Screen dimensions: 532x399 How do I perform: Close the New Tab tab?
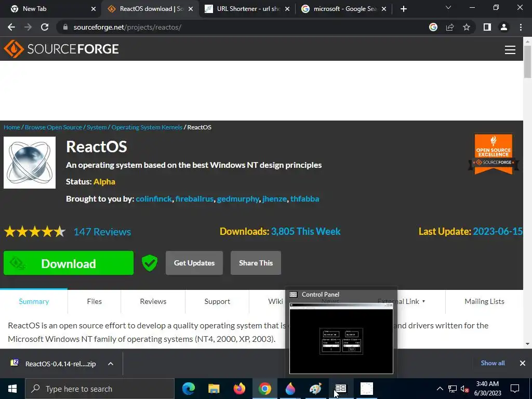click(94, 9)
